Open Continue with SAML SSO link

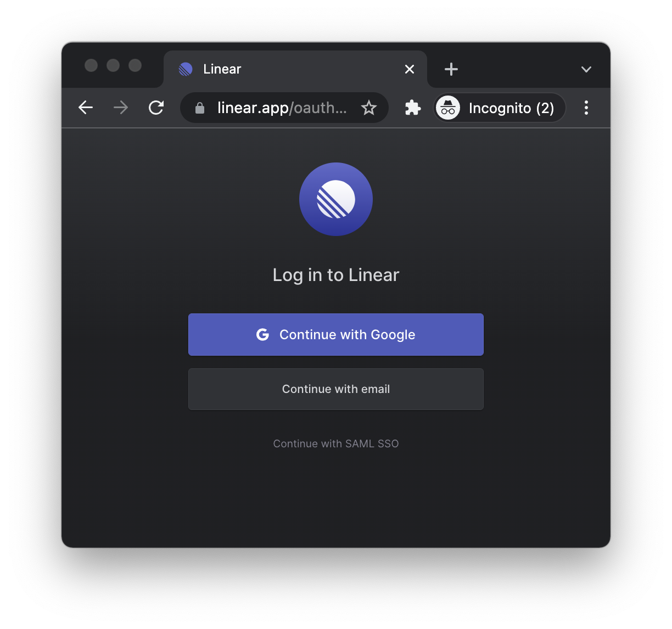[336, 443]
